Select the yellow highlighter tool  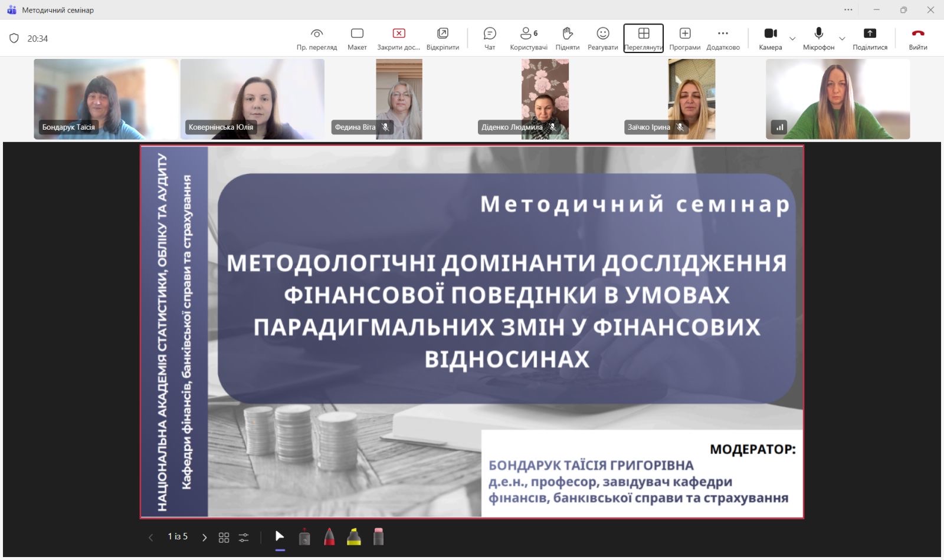coord(354,537)
